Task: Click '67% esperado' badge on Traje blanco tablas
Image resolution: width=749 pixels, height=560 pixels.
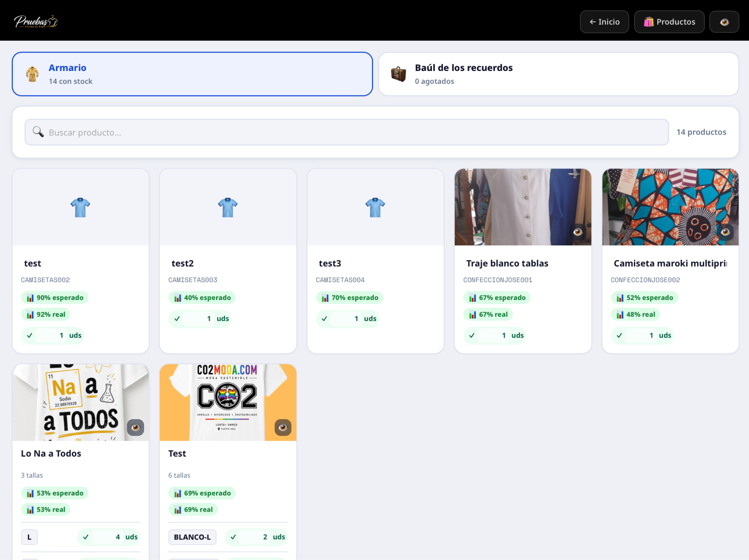Action: tap(497, 298)
